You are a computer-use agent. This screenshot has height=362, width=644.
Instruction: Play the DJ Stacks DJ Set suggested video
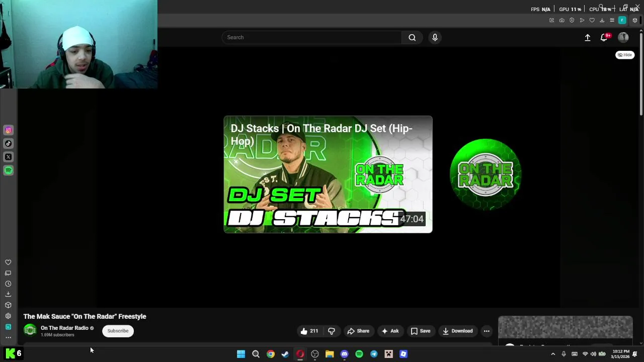point(328,174)
